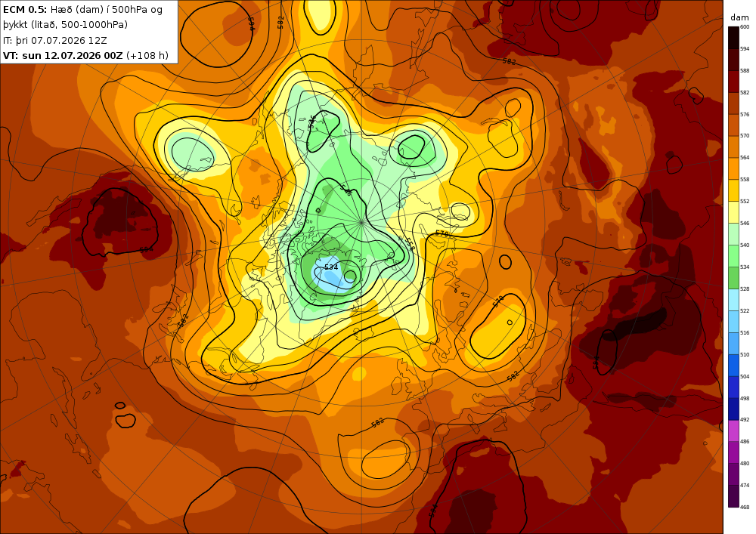The width and height of the screenshot is (756, 534).
Task: Click the 504 tick label on the colorbar
Action: coord(745,376)
